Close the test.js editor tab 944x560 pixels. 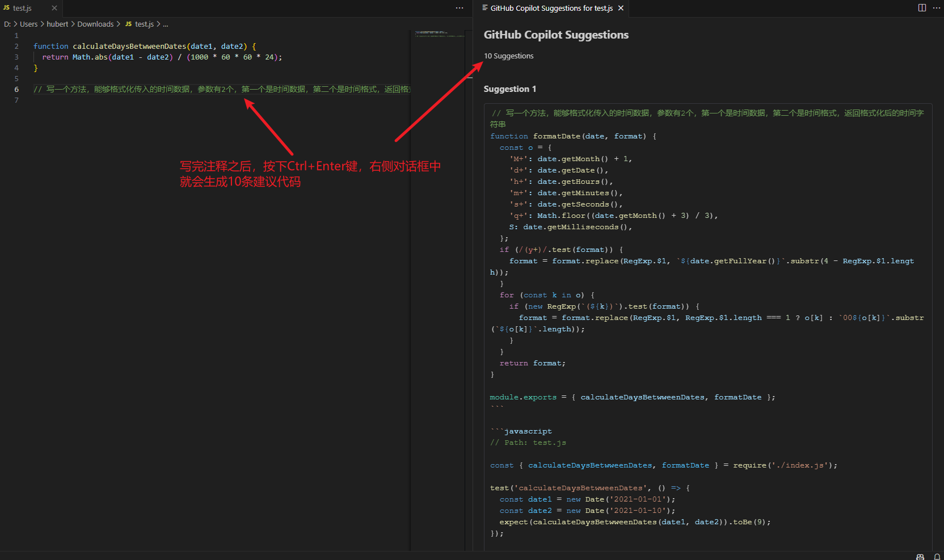pos(54,8)
